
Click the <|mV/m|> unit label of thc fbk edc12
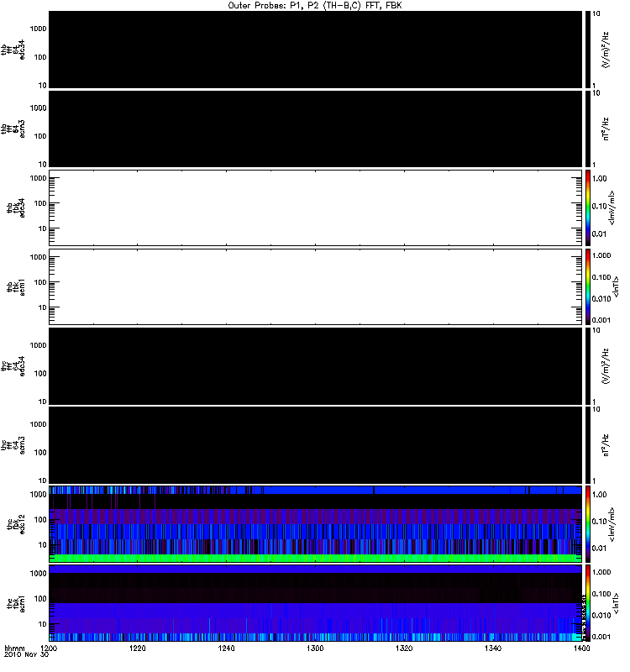click(612, 524)
